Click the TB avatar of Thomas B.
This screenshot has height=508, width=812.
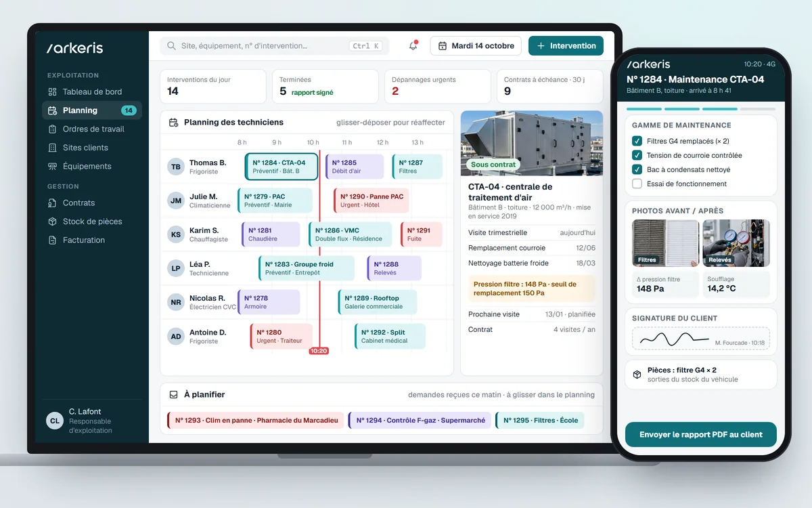click(176, 167)
